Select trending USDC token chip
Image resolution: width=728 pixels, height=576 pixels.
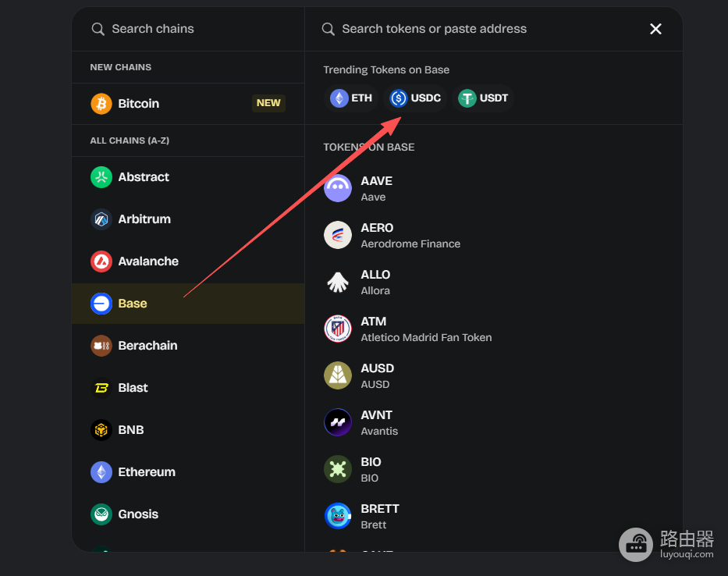click(415, 98)
